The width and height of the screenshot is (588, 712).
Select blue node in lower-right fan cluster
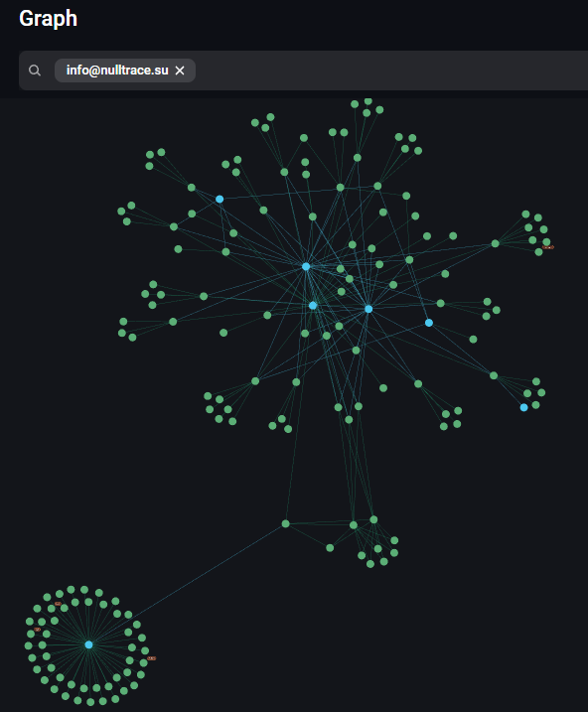523,407
